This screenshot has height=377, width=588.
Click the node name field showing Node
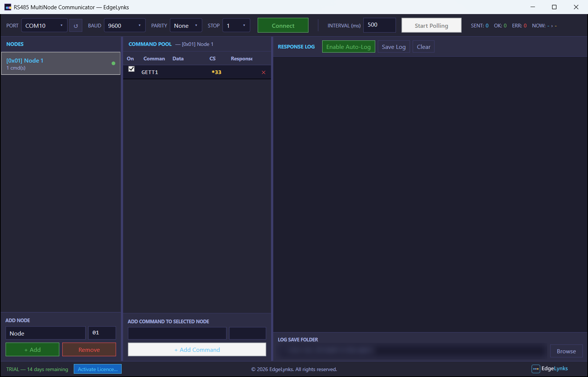click(46, 333)
